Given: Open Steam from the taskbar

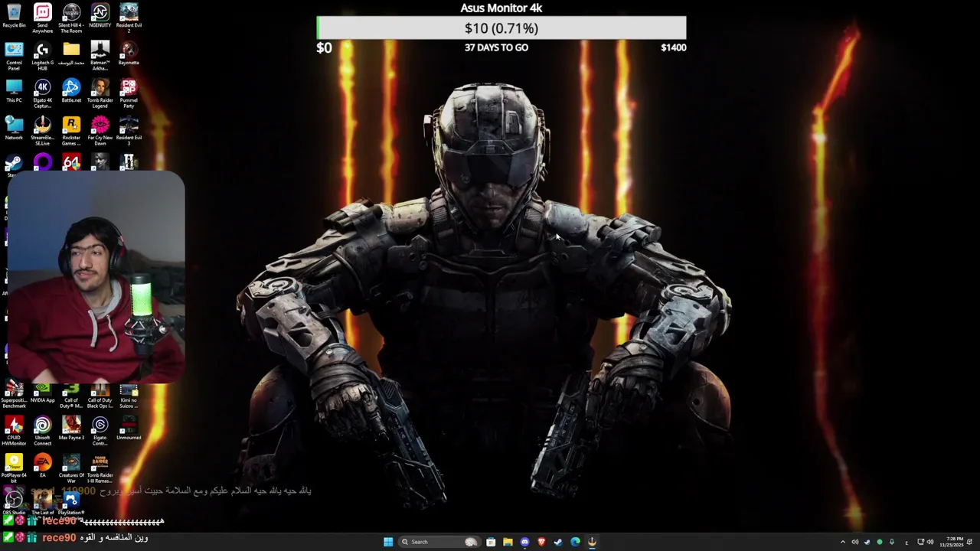Looking at the screenshot, I should tap(558, 542).
